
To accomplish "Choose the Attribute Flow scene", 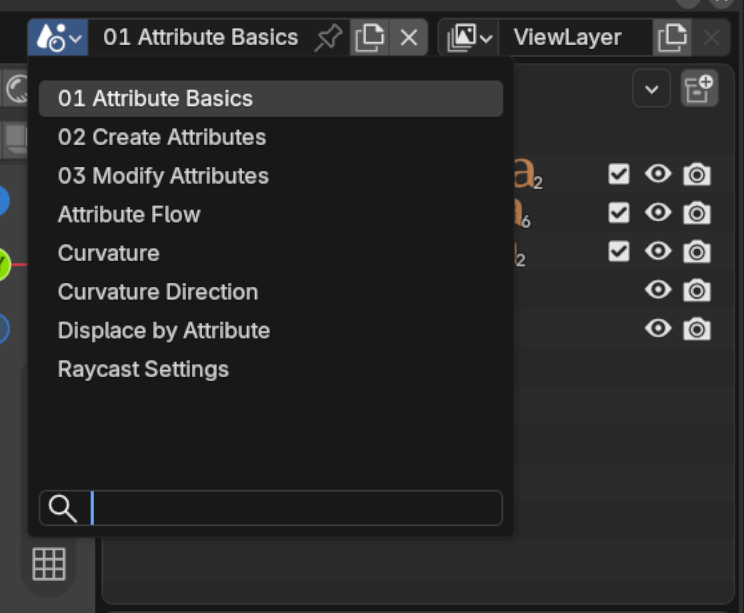I will click(x=271, y=214).
